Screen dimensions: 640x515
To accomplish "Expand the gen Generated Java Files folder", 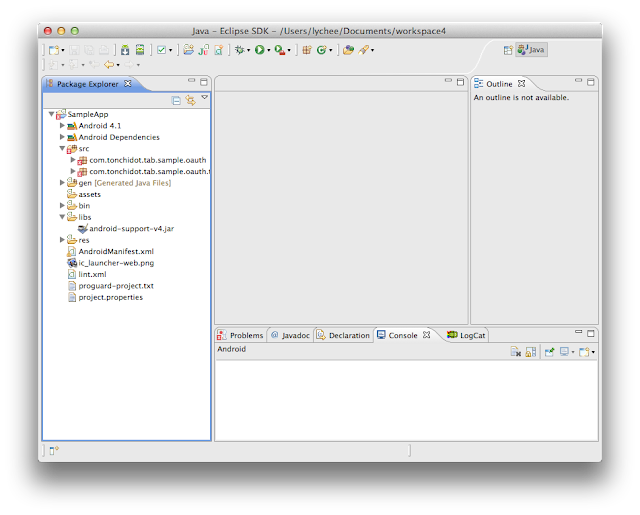I will coord(62,182).
